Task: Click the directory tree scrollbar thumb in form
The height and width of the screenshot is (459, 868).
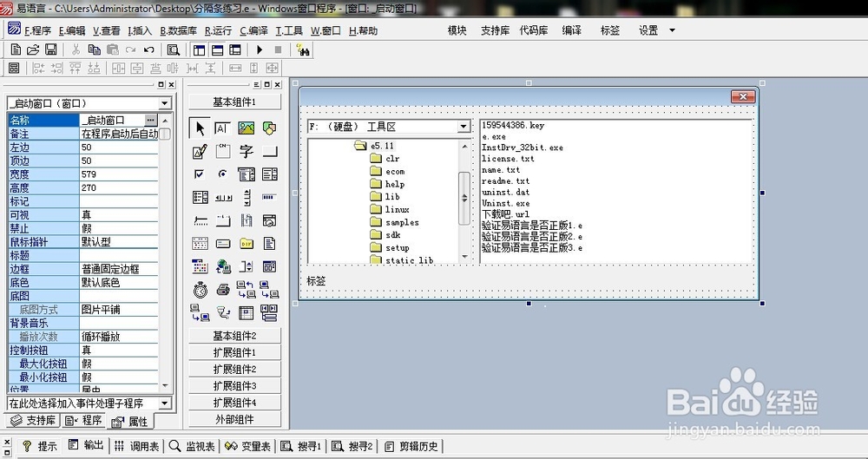Action: point(464,198)
